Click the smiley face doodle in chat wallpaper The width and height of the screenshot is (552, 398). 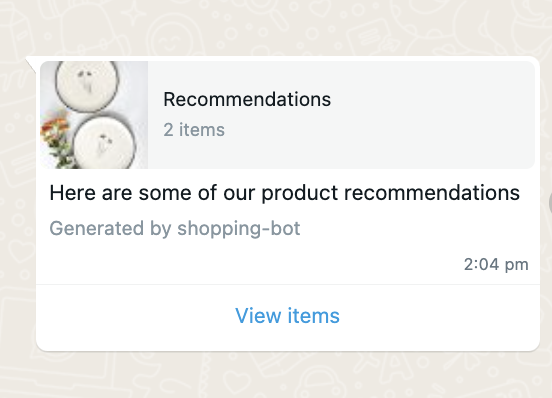172,39
